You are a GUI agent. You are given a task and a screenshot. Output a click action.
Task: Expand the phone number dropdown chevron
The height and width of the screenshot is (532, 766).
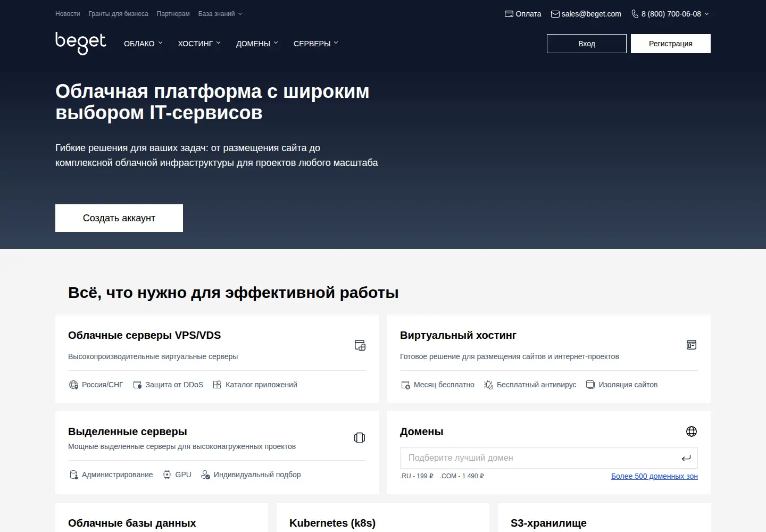point(706,14)
